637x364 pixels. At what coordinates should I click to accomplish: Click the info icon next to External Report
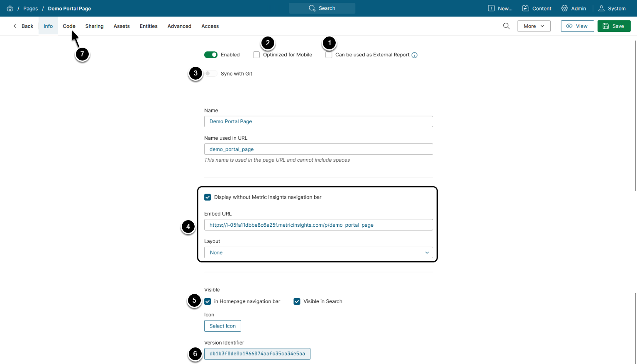(x=415, y=55)
